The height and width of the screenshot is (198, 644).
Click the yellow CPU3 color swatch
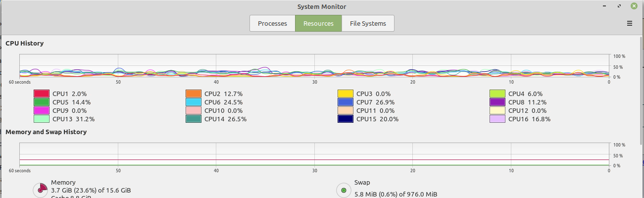coord(346,94)
